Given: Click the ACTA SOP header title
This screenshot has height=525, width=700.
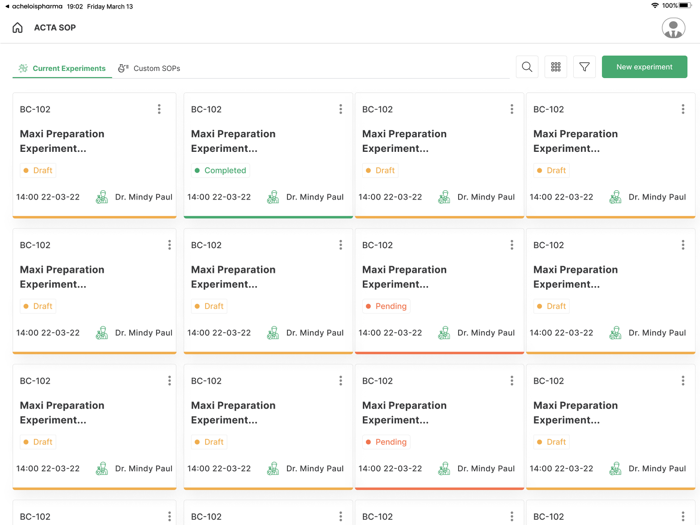Looking at the screenshot, I should coord(55,28).
